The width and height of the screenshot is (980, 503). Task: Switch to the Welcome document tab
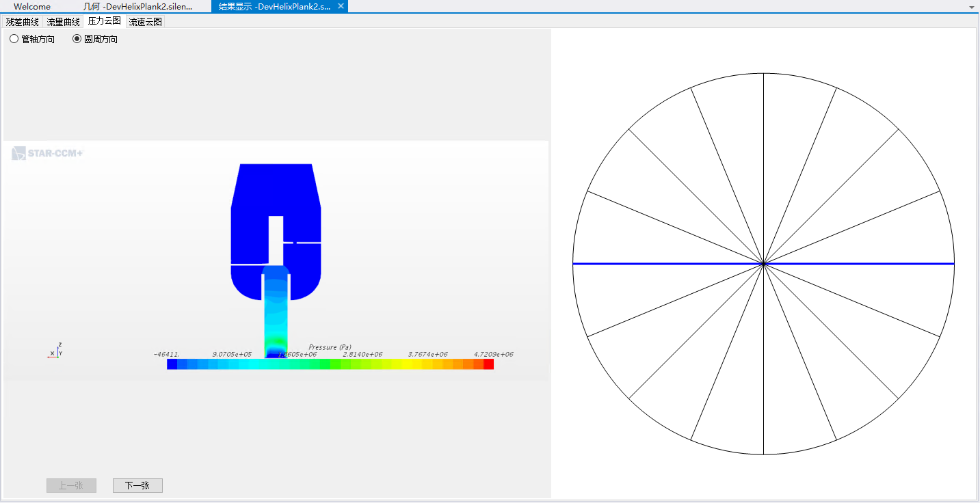click(x=32, y=7)
